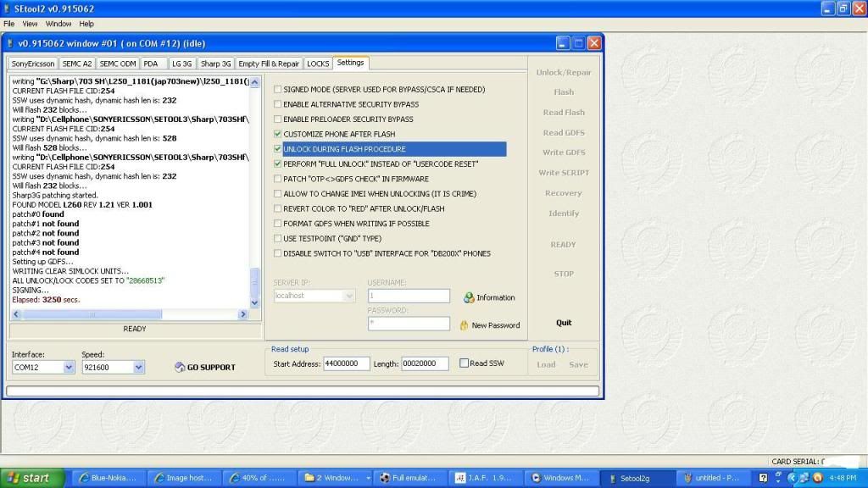Screen dimensions: 868x488
Task: Click the GO SUPPORT home icon
Action: click(180, 368)
